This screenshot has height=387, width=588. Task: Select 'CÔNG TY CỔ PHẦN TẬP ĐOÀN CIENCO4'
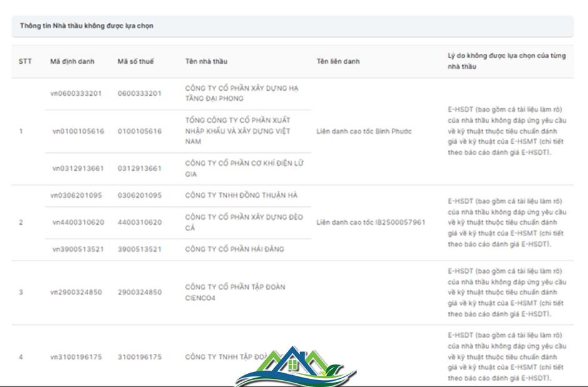point(235,292)
